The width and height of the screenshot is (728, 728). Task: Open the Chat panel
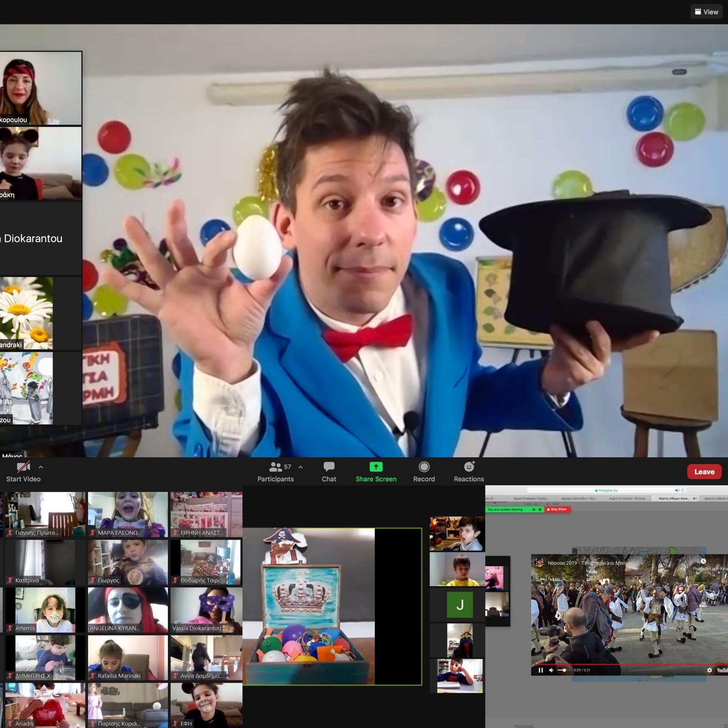point(329,471)
